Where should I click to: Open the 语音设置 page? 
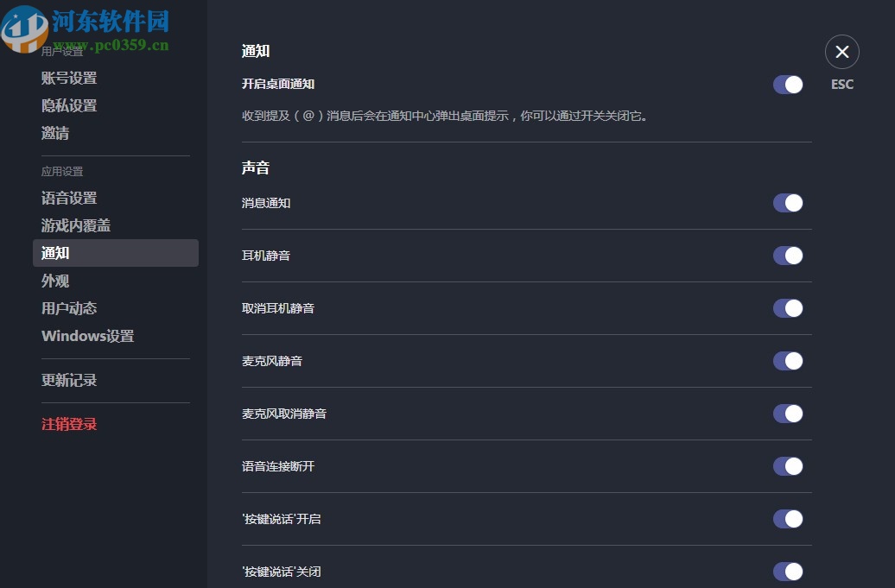pyautogui.click(x=69, y=198)
